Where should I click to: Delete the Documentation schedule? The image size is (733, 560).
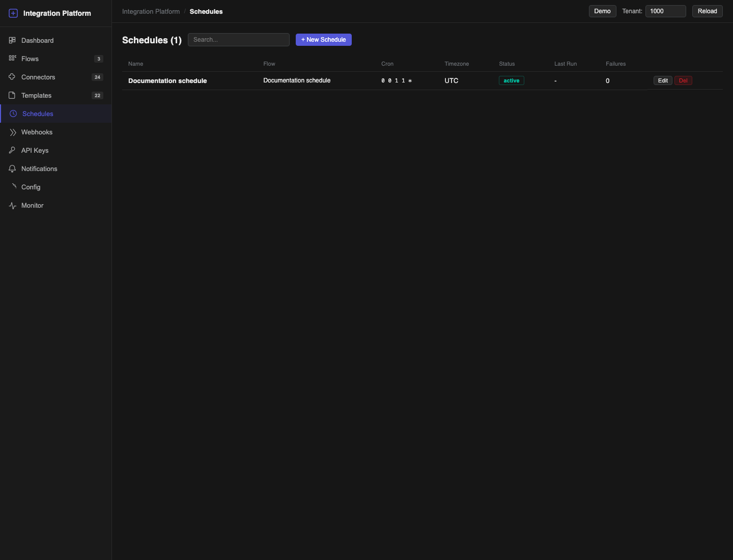[683, 80]
